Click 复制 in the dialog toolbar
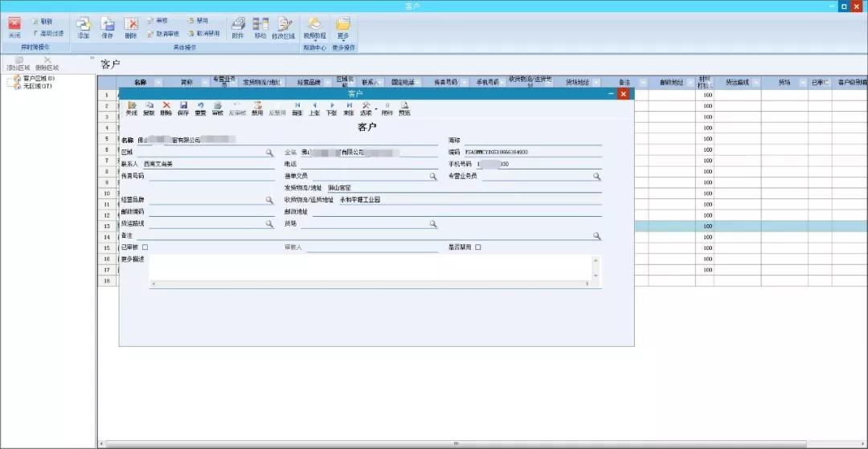Screen dimensions: 868x449 149,108
